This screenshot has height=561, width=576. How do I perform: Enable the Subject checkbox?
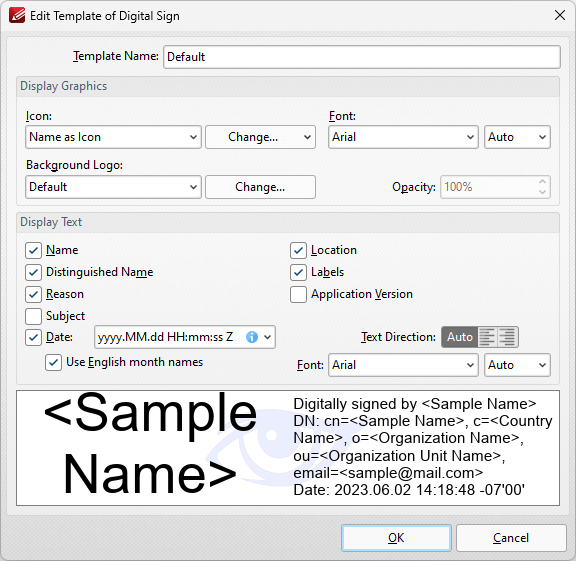point(33,316)
